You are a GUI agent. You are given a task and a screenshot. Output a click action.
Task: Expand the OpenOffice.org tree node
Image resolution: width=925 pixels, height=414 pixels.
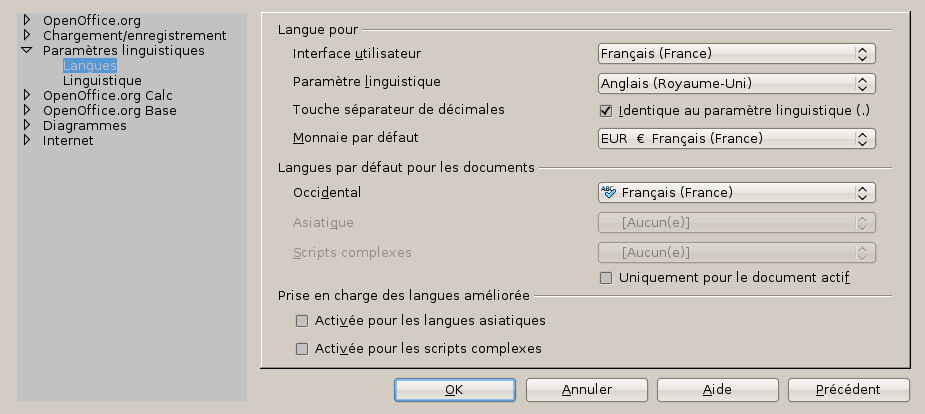(x=28, y=20)
